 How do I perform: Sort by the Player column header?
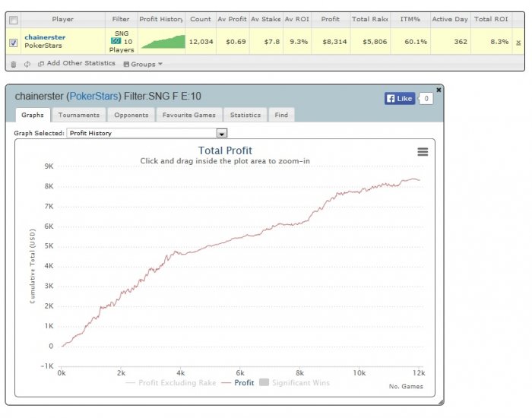pyautogui.click(x=63, y=19)
